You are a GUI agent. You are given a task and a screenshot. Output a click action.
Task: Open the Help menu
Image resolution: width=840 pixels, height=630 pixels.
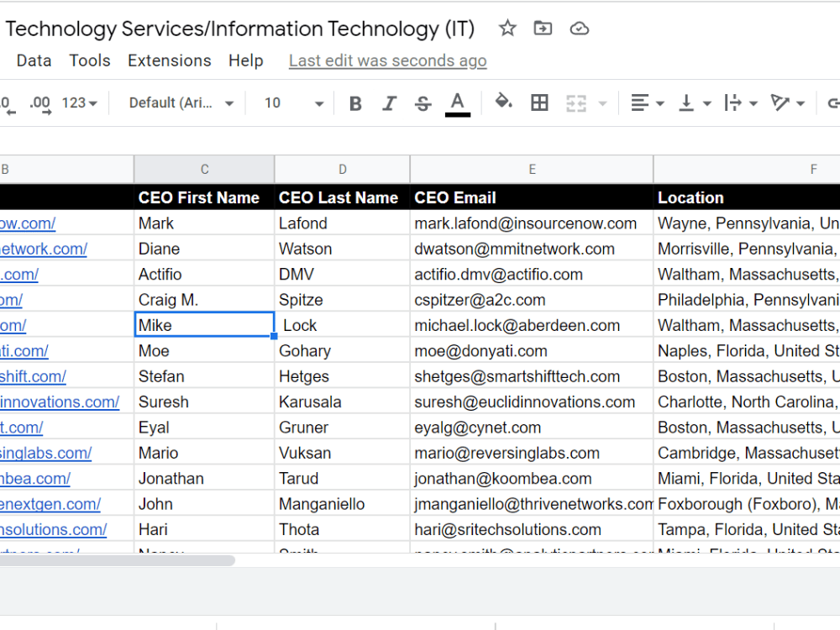246,60
